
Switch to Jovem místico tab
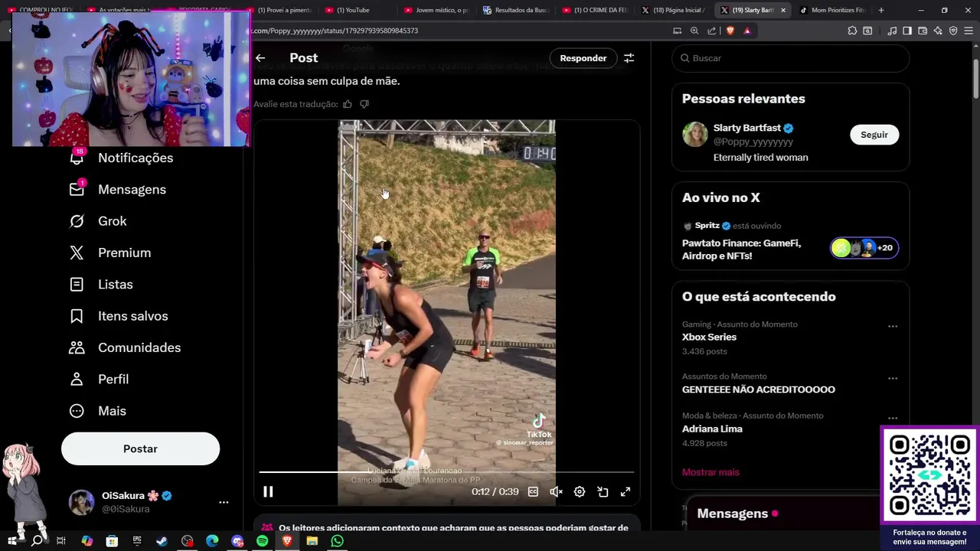pyautogui.click(x=436, y=10)
